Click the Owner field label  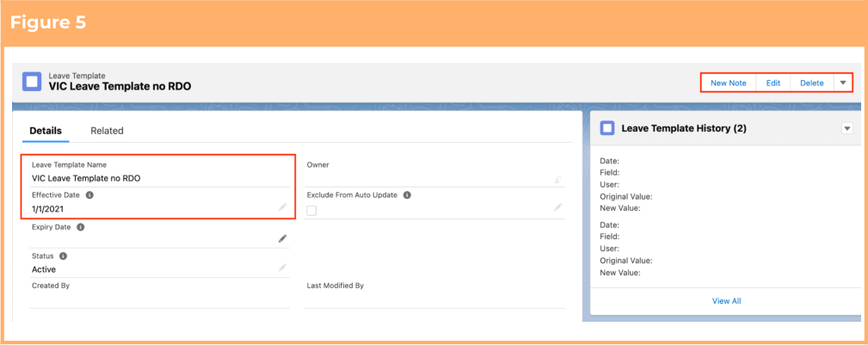click(x=317, y=165)
